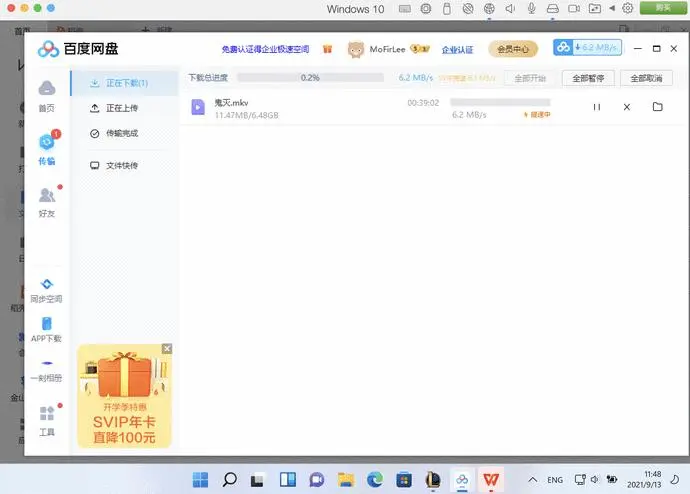
Task: Close the SVIP年卡 advertisement banner
Action: pos(167,349)
